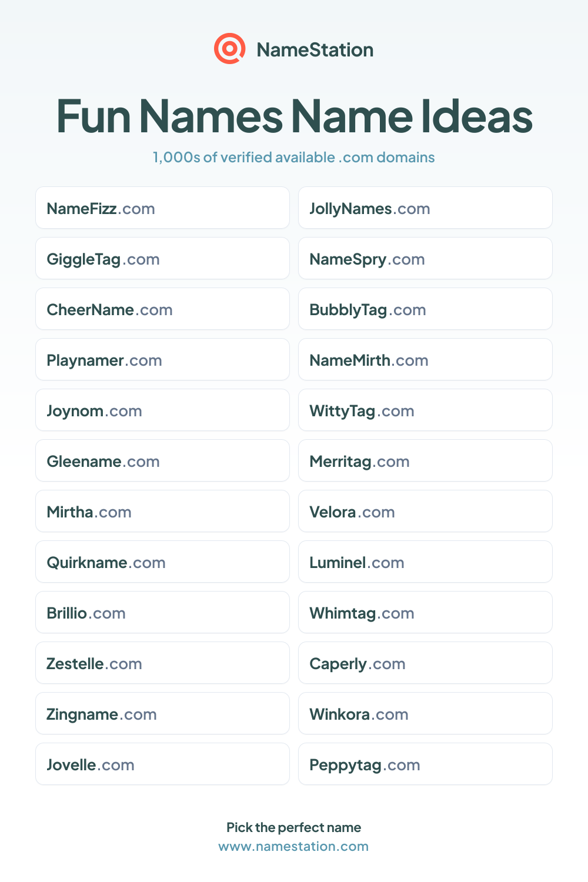Screen dimensions: 588x882
Task: Click the Joynom.com name card
Action: tap(162, 410)
